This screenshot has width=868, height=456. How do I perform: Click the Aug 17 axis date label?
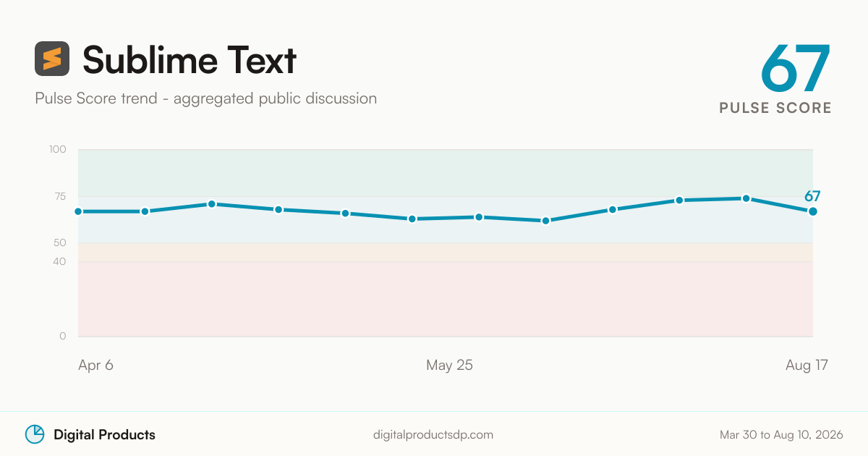tap(807, 366)
